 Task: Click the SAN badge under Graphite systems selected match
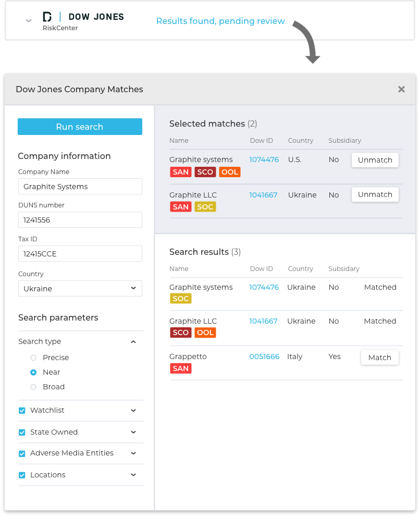tap(180, 171)
